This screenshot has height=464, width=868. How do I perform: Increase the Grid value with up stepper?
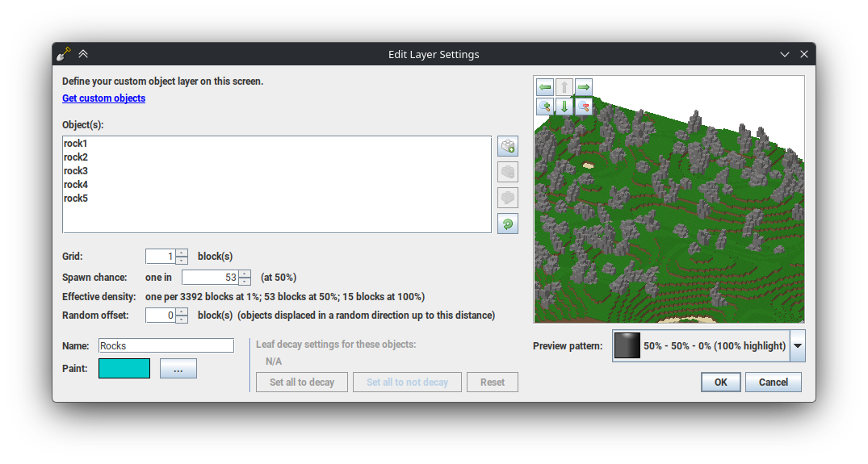coord(182,253)
